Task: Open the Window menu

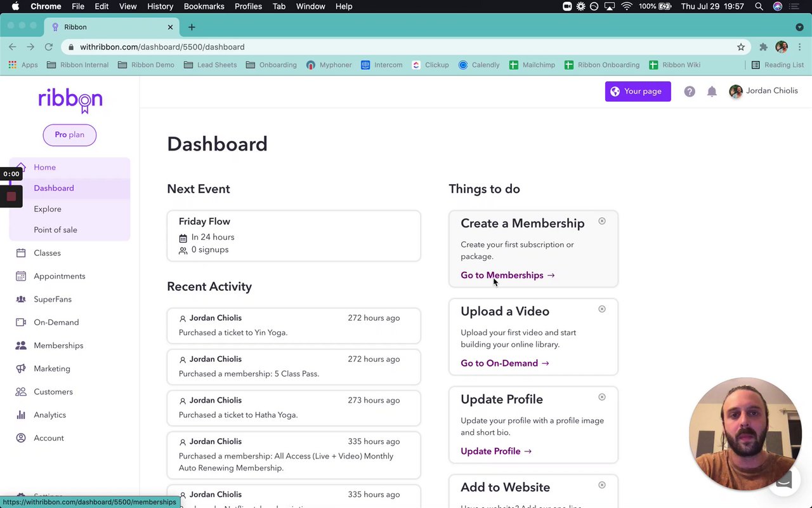Action: [310, 6]
